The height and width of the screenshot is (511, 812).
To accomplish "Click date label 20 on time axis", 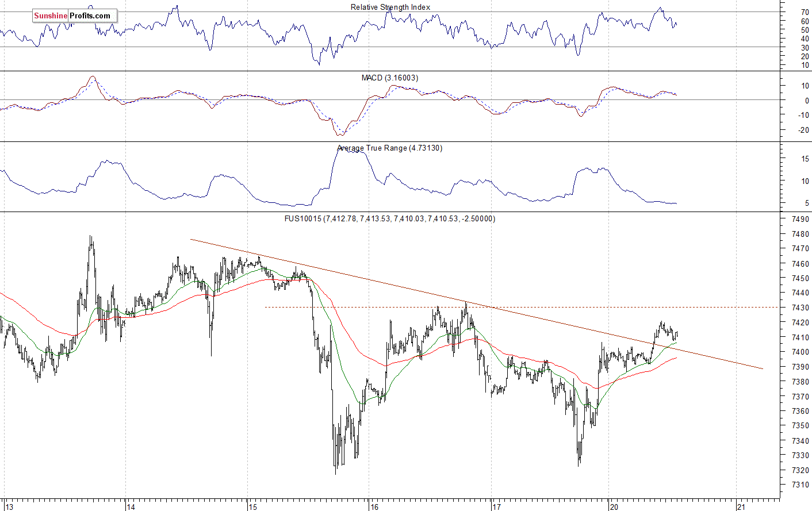I will click(614, 506).
